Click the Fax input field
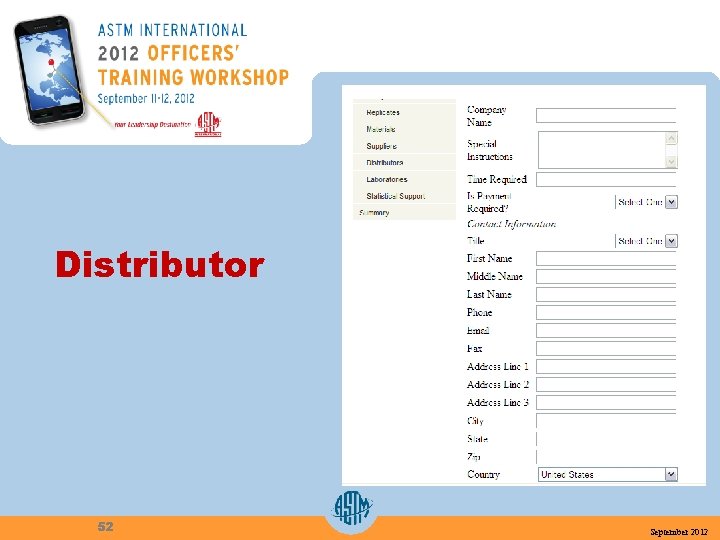Screen dimensions: 720x540 point(606,349)
